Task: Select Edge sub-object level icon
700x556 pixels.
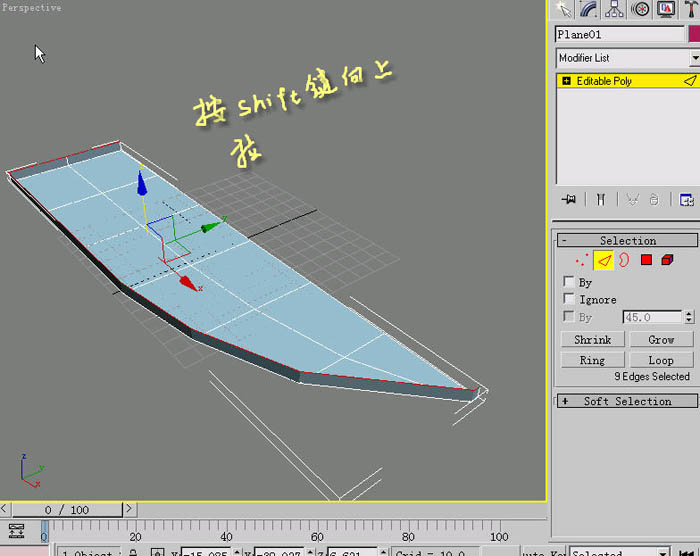Action: coord(604,260)
